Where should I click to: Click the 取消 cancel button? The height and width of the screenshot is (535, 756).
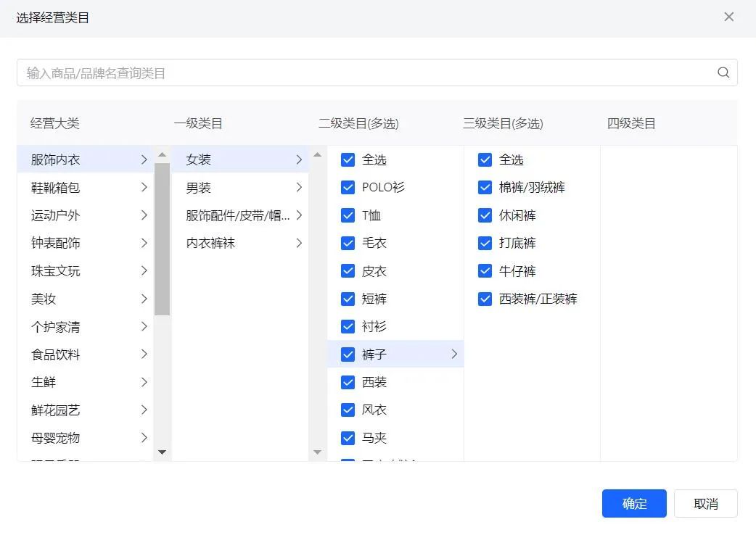tap(705, 503)
